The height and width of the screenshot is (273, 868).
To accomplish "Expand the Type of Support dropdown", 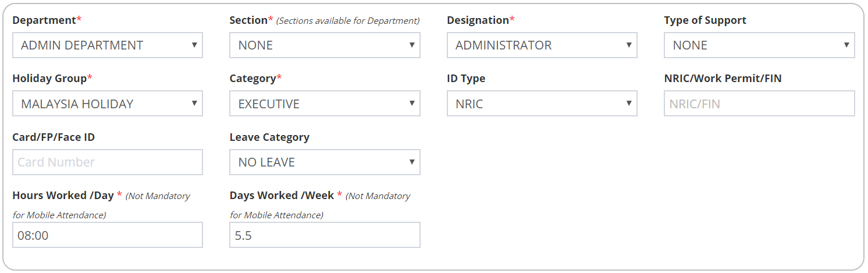I will [759, 45].
